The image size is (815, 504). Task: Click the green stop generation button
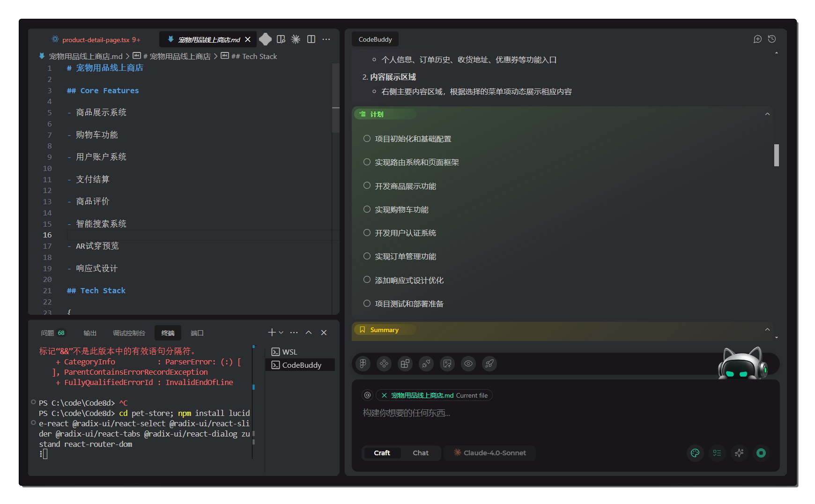(x=761, y=453)
